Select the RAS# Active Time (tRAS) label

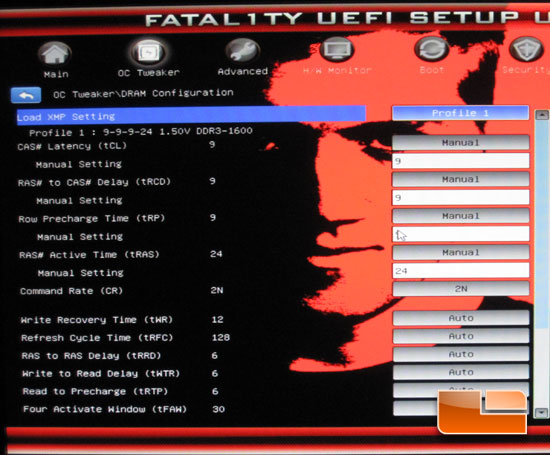tap(89, 255)
